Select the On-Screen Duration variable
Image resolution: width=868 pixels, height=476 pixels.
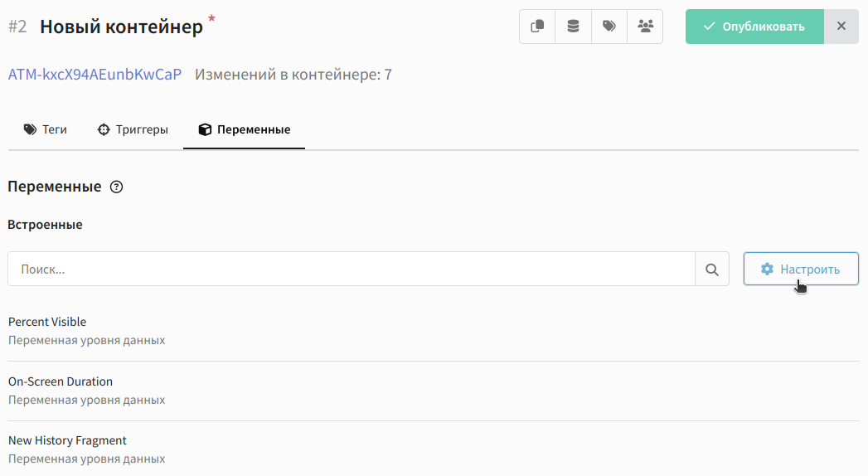pyautogui.click(x=434, y=391)
